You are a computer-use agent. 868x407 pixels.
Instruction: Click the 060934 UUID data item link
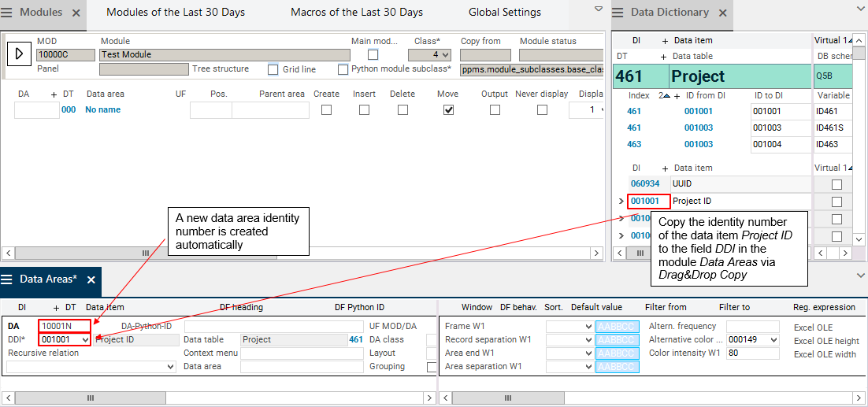click(x=645, y=183)
